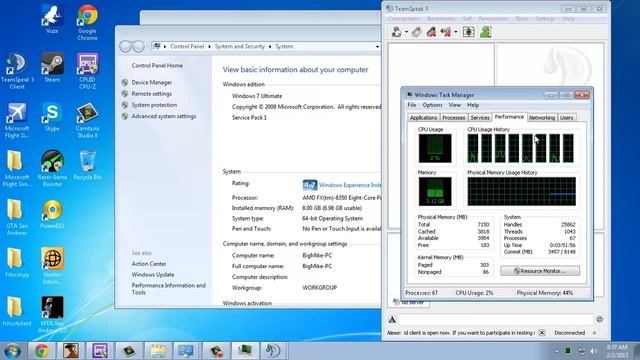Select GTA San Andreas folder icon
Screen dimensions: 640x360
(x=17, y=218)
